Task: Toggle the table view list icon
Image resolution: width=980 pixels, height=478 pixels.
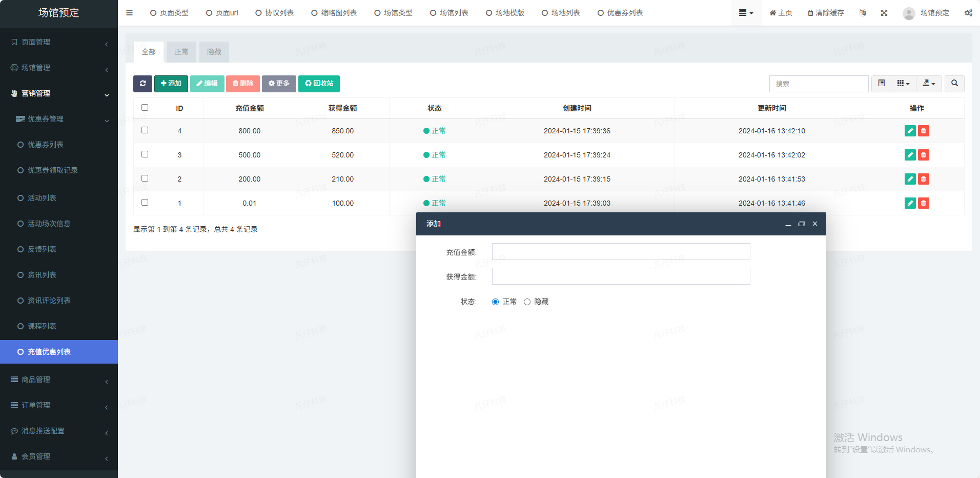Action: pos(881,84)
